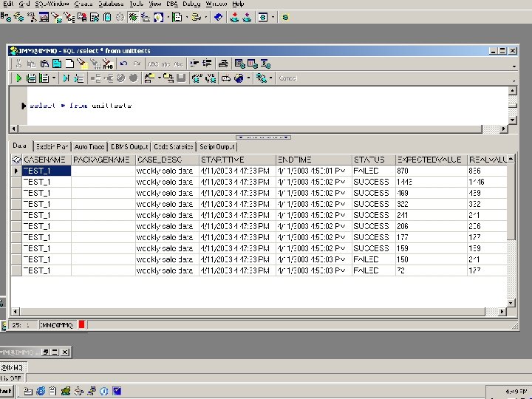Click the outdent selected text icon
Image resolution: width=532 pixels, height=399 pixels.
point(207,64)
